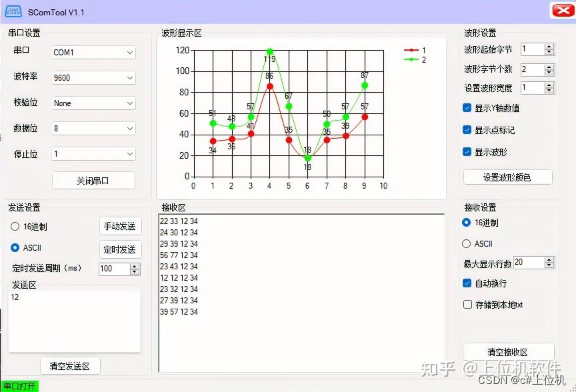
Task: Select the ASCII radio in 接收设置
Action: tap(466, 243)
